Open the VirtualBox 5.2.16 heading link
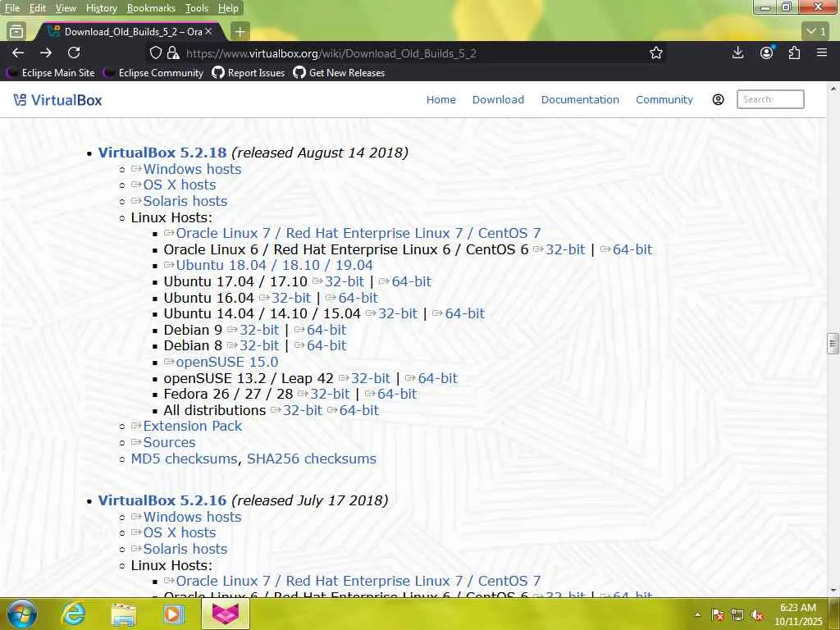Screen dimensions: 840x630 (x=162, y=500)
